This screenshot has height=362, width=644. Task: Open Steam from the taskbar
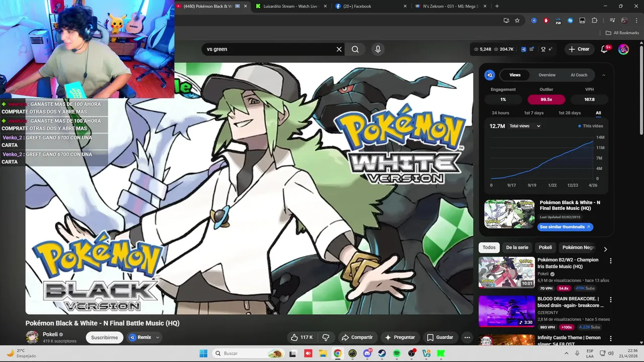(382, 353)
